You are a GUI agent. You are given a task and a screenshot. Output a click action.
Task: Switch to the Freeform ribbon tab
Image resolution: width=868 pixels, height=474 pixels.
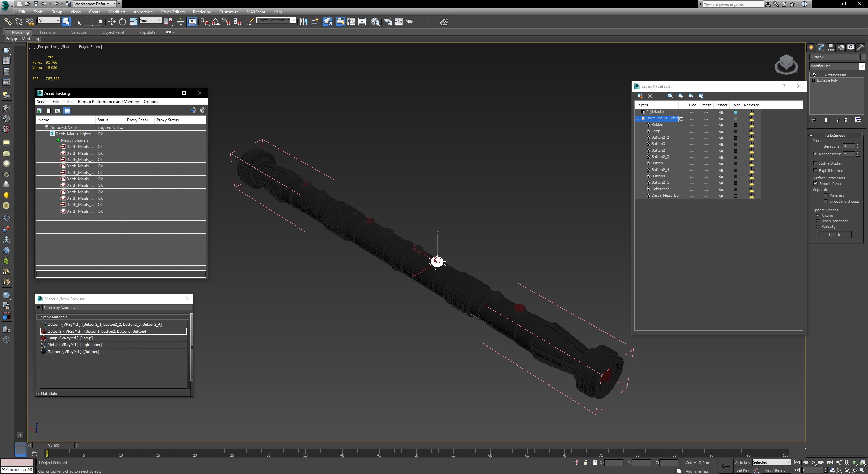[x=48, y=32]
